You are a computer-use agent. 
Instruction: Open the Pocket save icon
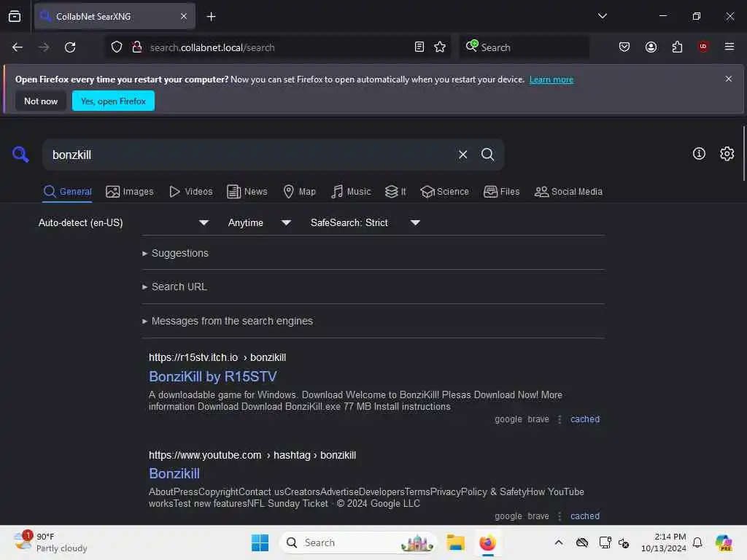(624, 47)
